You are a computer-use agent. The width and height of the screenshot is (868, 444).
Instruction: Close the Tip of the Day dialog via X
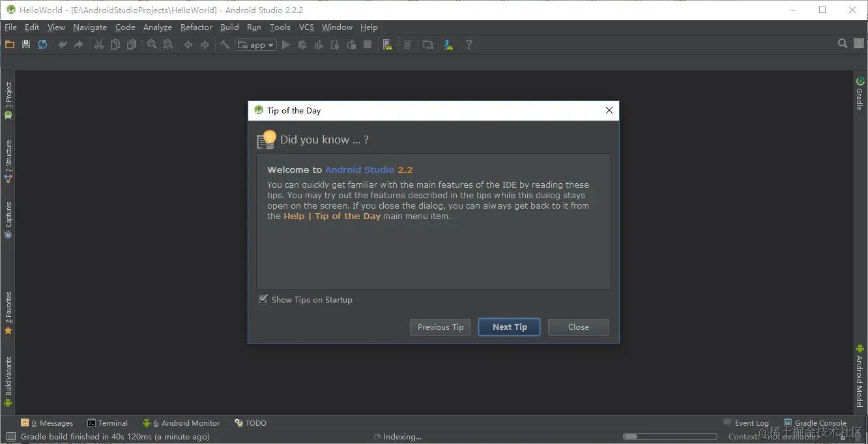pyautogui.click(x=609, y=110)
